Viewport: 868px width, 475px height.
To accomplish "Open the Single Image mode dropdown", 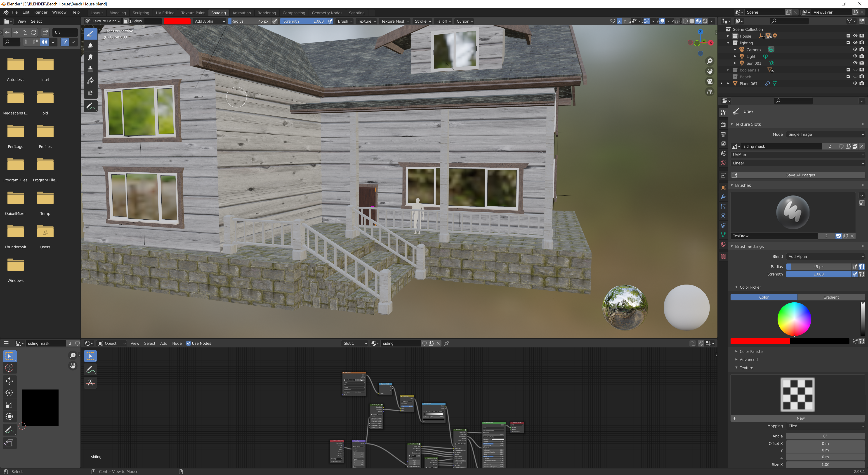I will pyautogui.click(x=825, y=134).
